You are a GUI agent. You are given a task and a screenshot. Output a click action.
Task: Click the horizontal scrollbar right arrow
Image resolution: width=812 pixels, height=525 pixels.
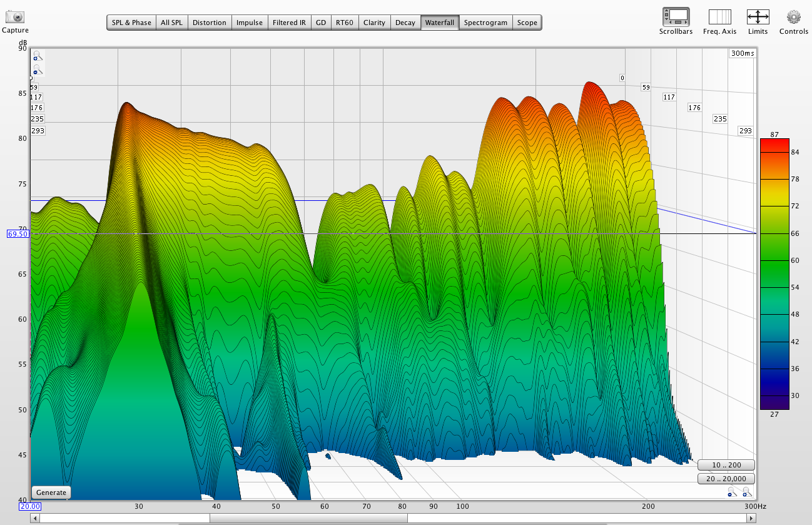pos(751,518)
